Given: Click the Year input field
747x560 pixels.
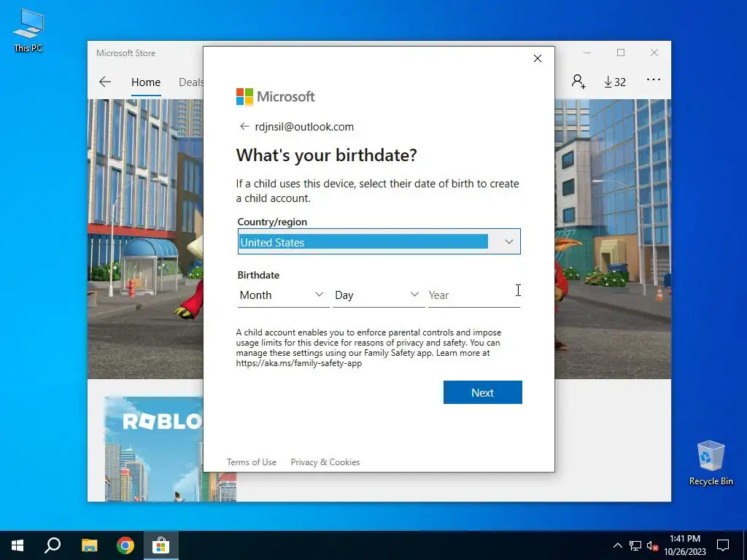Looking at the screenshot, I should pyautogui.click(x=474, y=295).
